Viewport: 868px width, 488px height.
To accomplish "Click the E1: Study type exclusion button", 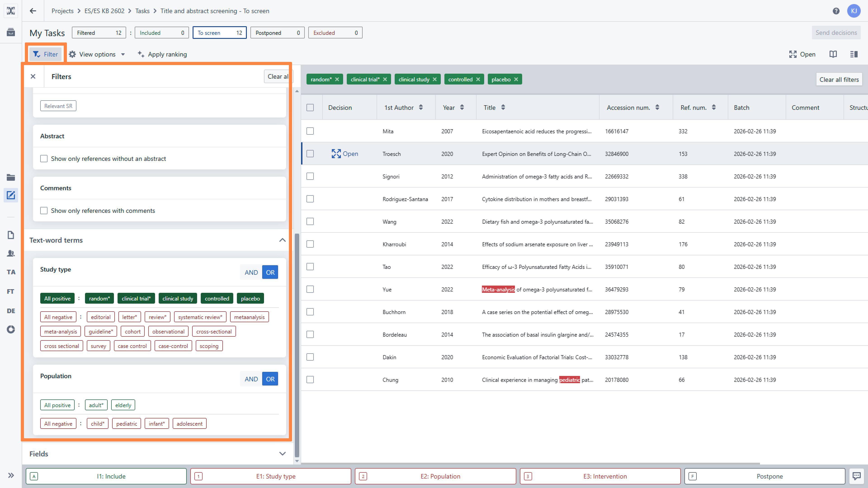I will [271, 476].
